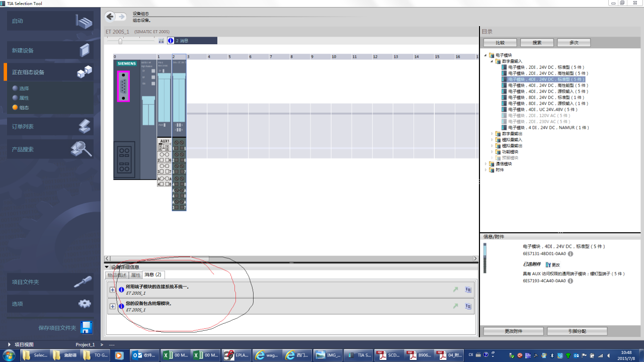Expand the 防爆模块 message

112,306
